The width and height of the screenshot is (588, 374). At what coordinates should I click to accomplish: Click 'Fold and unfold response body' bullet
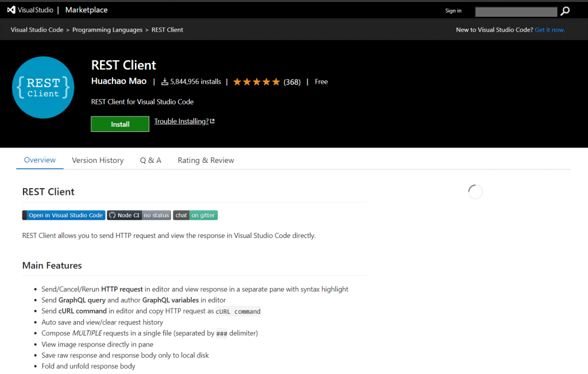click(x=88, y=366)
